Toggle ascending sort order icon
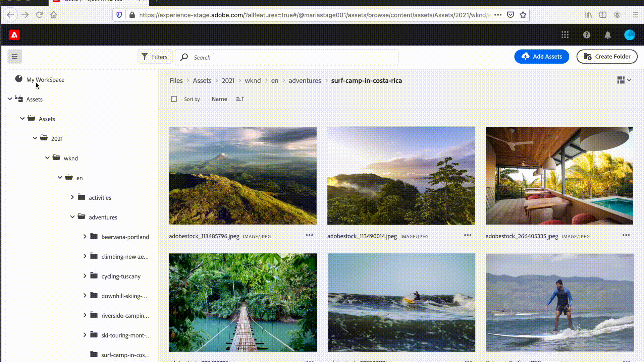Viewport: 644px width, 362px height. [x=240, y=99]
